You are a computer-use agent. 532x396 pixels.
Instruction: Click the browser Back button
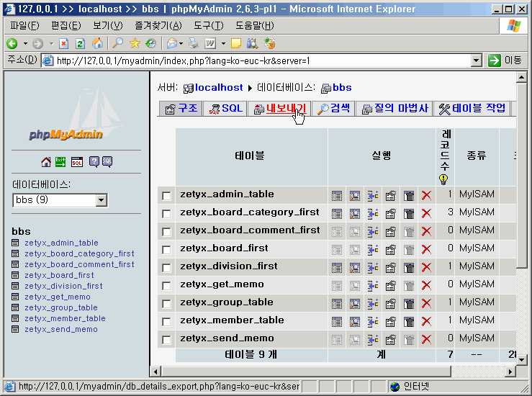(12, 43)
